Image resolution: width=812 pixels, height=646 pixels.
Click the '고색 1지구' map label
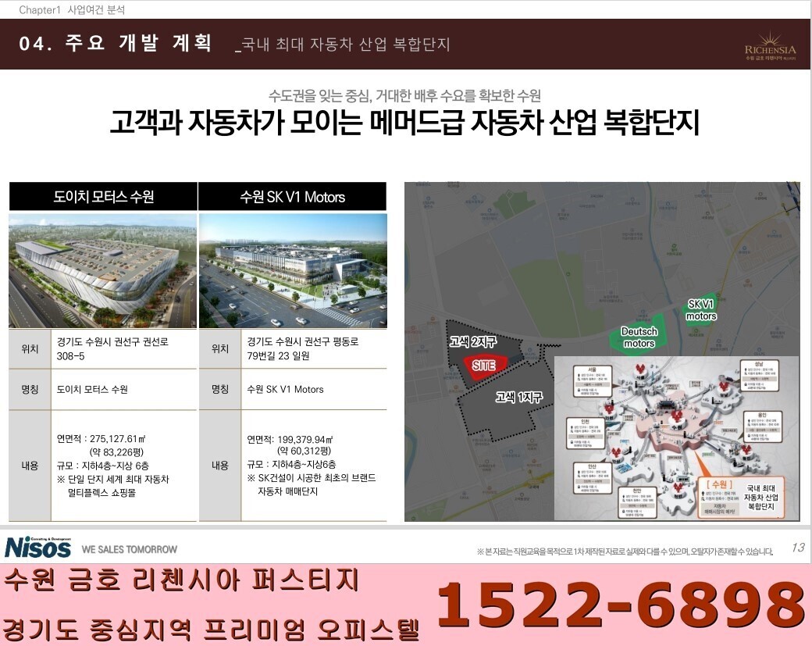coord(519,397)
